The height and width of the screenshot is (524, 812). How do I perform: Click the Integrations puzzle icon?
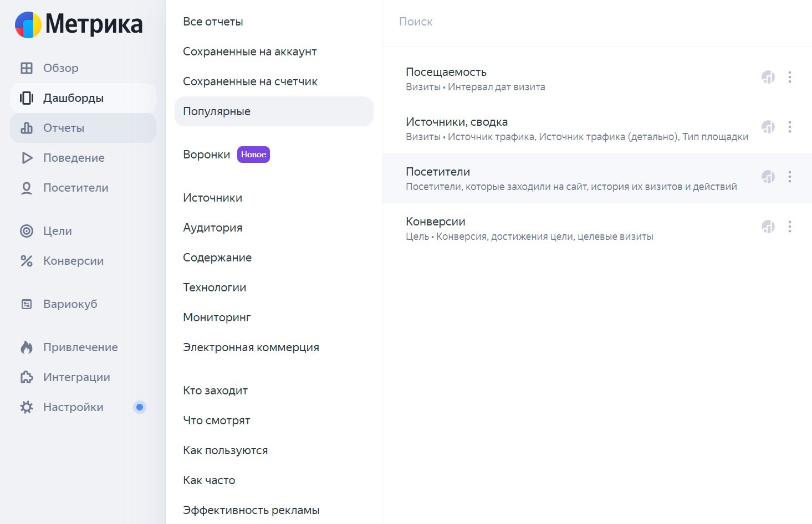[27, 377]
